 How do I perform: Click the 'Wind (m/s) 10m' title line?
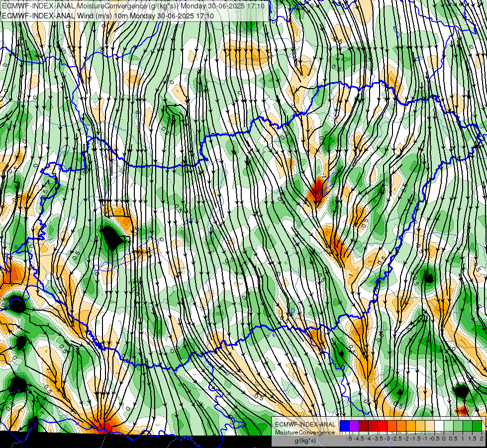(108, 16)
